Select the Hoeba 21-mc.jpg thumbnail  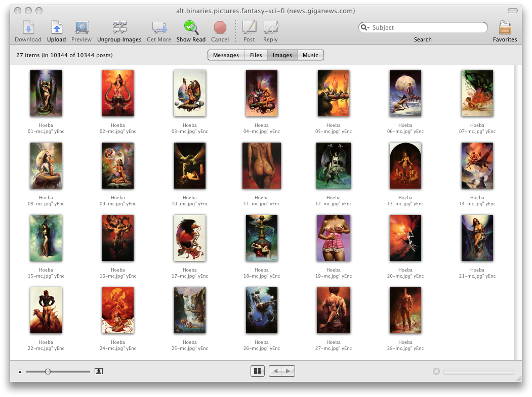[x=477, y=238]
